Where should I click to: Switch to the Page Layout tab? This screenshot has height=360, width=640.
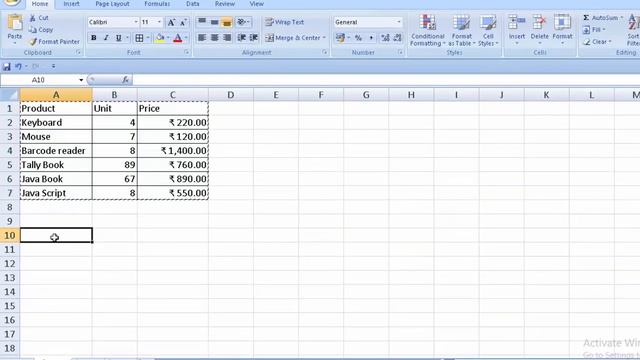pyautogui.click(x=112, y=4)
